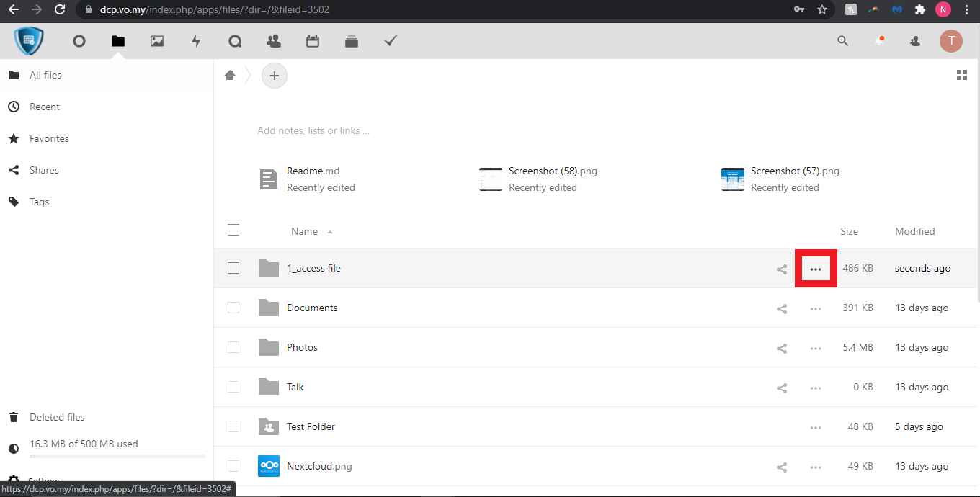Open the Activity lightning icon
The height and width of the screenshot is (497, 980).
pyautogui.click(x=196, y=41)
